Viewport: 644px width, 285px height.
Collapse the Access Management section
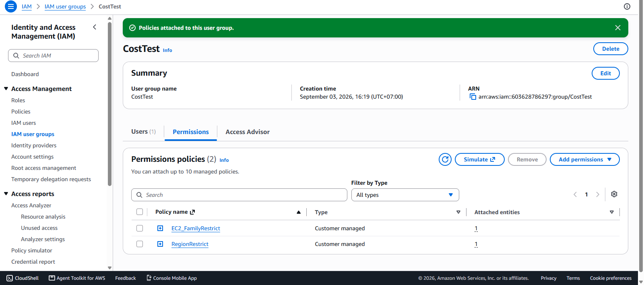click(x=6, y=89)
